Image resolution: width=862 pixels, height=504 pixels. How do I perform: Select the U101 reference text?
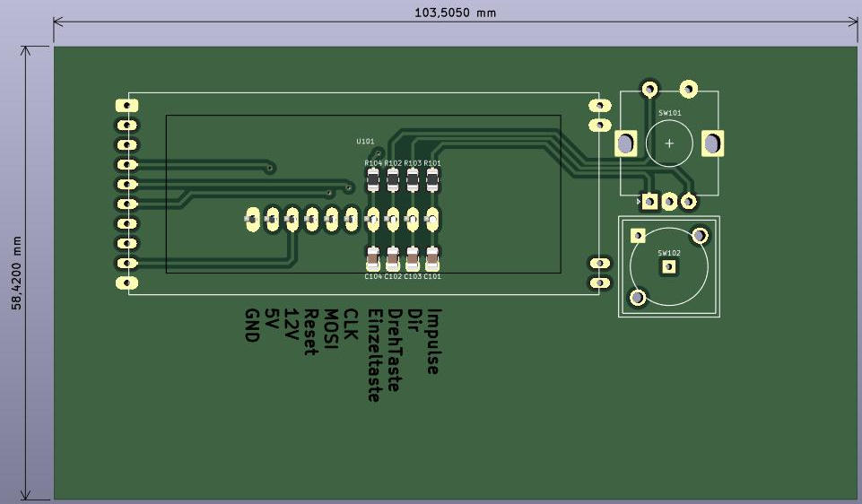click(x=365, y=142)
